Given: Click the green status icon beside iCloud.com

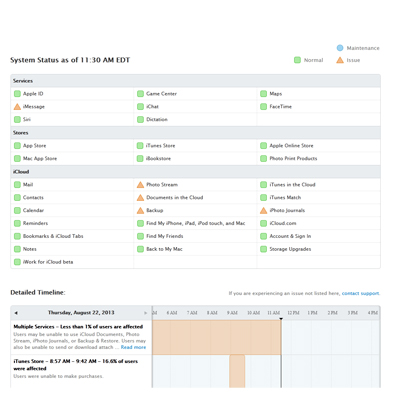Looking at the screenshot, I should (x=263, y=223).
